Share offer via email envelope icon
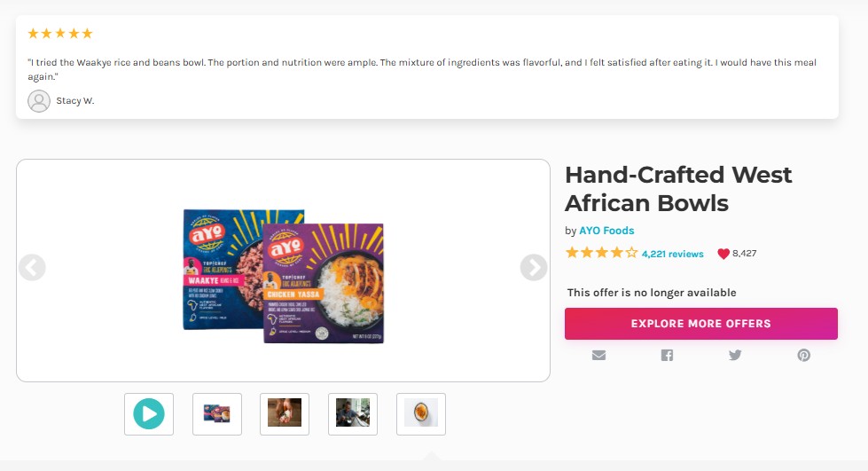 [598, 355]
